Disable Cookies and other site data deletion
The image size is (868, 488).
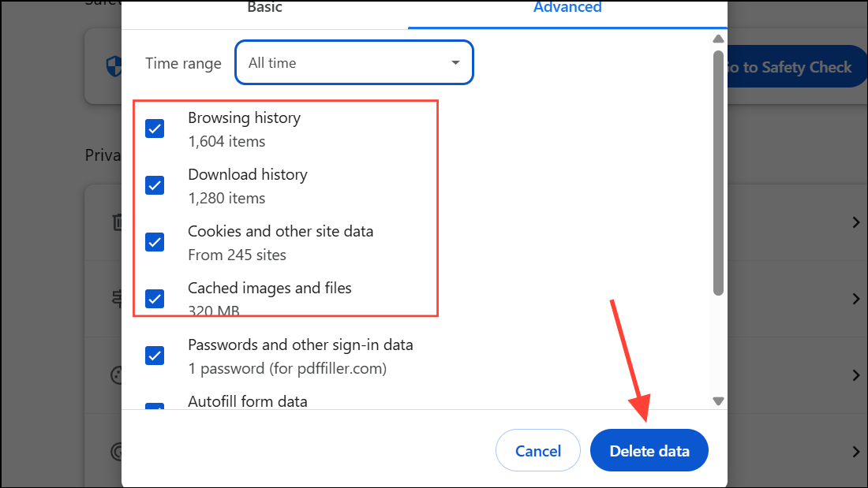pos(154,241)
